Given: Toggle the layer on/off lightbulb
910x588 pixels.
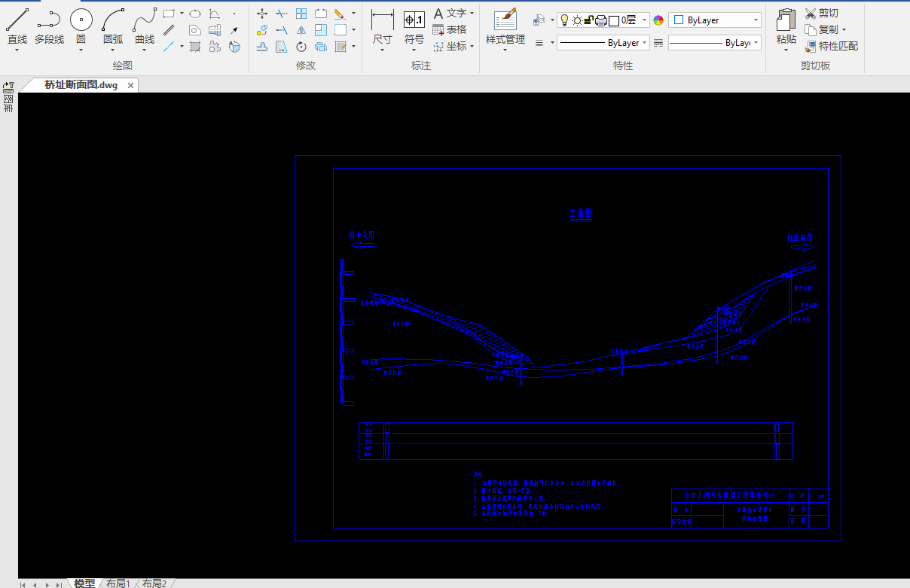Looking at the screenshot, I should point(564,20).
